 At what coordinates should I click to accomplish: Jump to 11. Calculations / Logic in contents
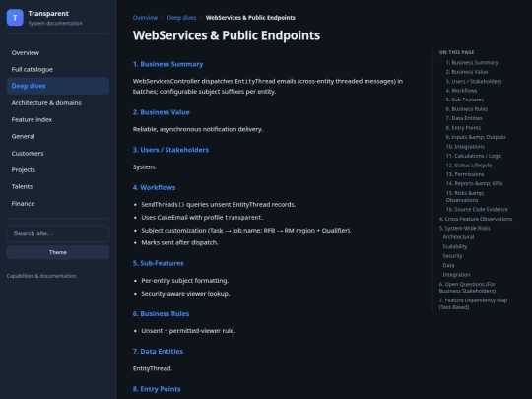[x=474, y=156]
